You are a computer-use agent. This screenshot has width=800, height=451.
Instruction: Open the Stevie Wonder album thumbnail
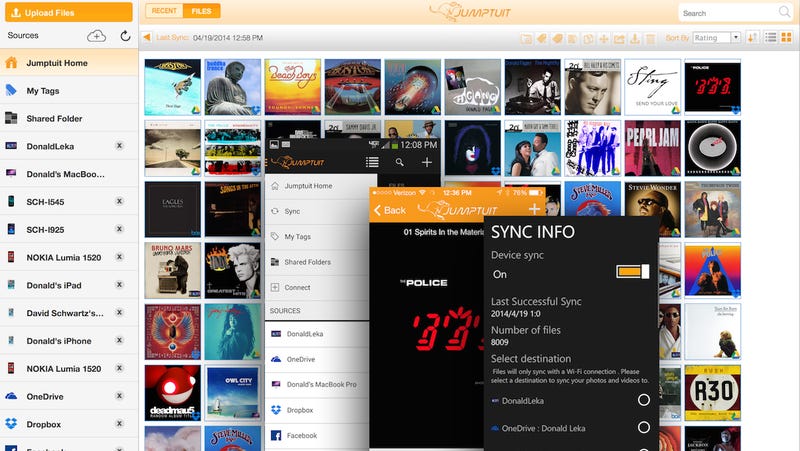(x=653, y=209)
